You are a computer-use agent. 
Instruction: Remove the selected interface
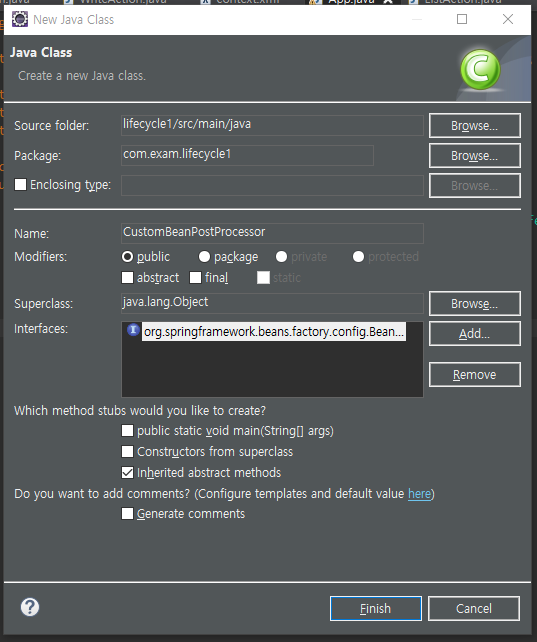point(475,374)
